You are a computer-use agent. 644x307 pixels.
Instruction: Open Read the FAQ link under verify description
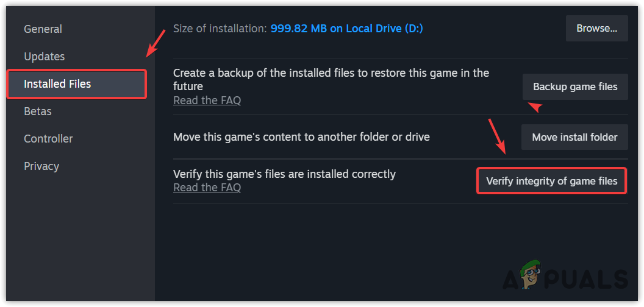207,188
